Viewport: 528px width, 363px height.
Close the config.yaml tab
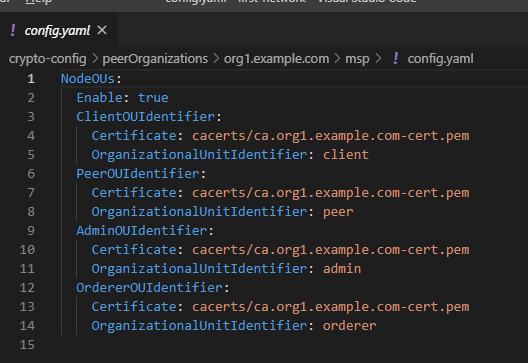tap(102, 30)
